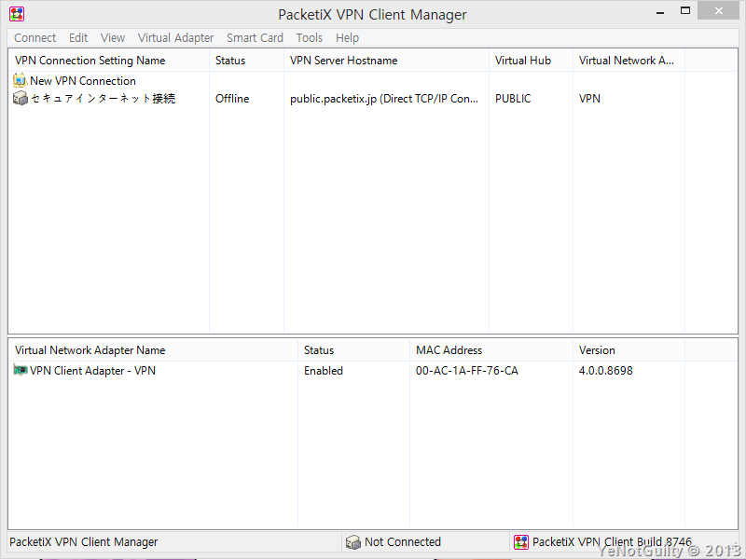
Task: Open the Tools menu
Action: [x=310, y=37]
